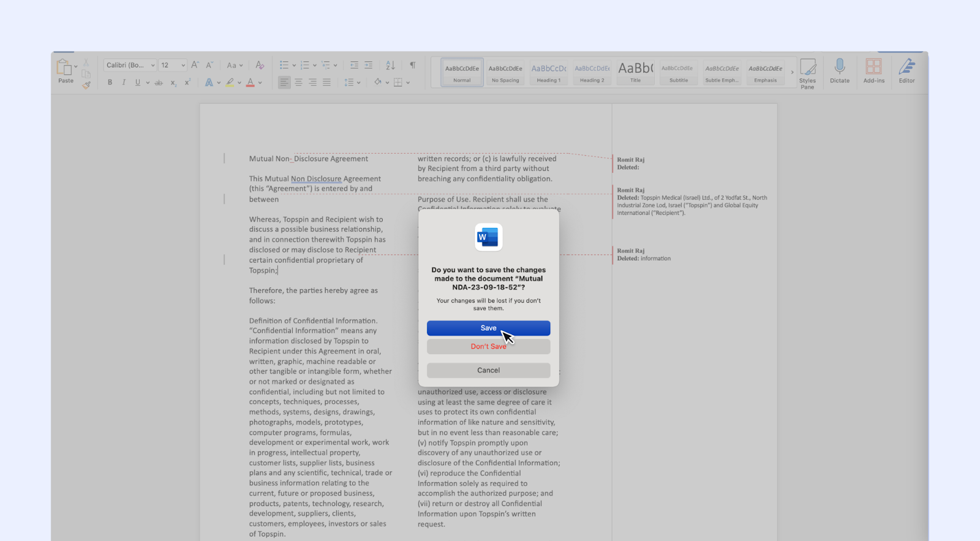Click underlined "Non Disclosure" text
The width and height of the screenshot is (980, 541).
coord(316,179)
